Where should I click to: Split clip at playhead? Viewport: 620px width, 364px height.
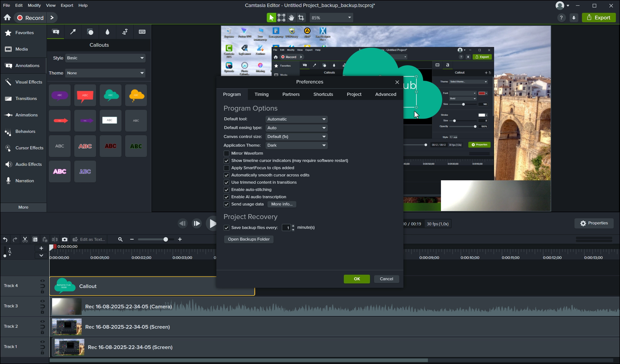click(55, 239)
